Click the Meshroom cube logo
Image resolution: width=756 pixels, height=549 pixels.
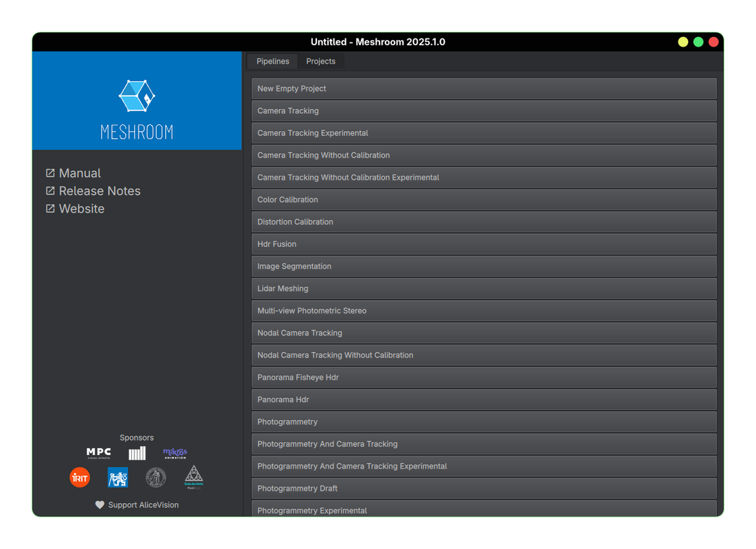point(137,95)
